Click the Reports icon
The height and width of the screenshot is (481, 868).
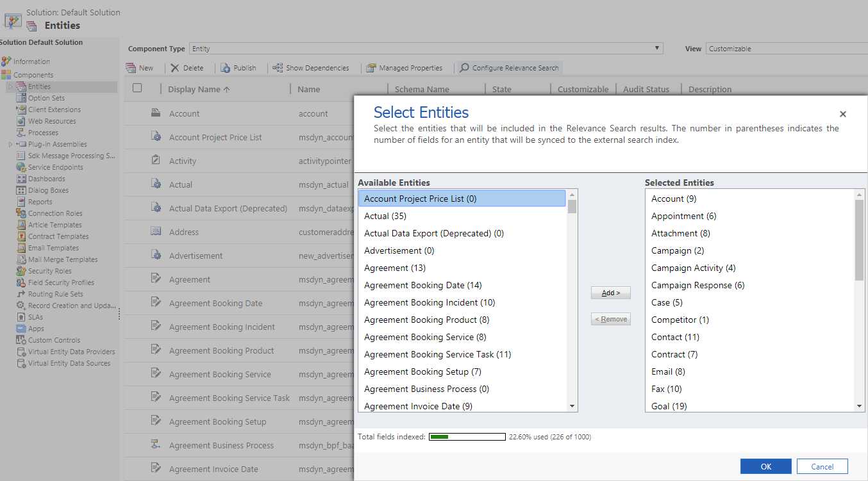click(x=21, y=202)
